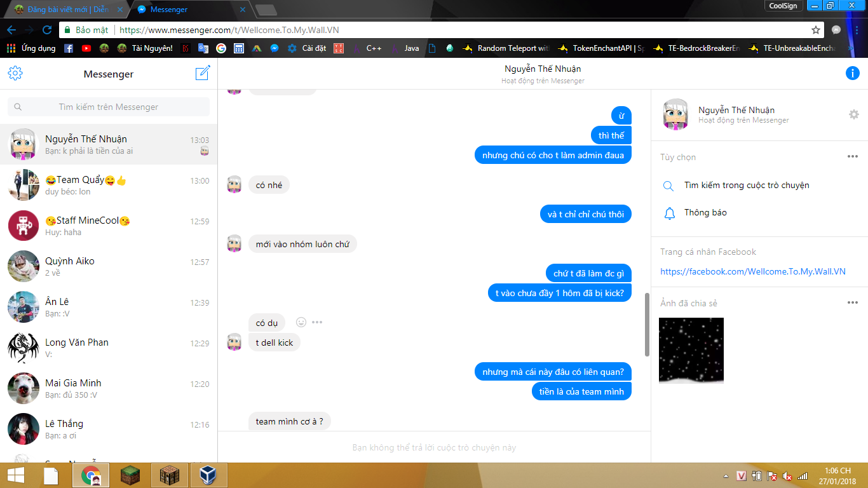Expand the Tùy chọn three-dots menu
Viewport: 868px width, 488px height.
click(x=853, y=157)
